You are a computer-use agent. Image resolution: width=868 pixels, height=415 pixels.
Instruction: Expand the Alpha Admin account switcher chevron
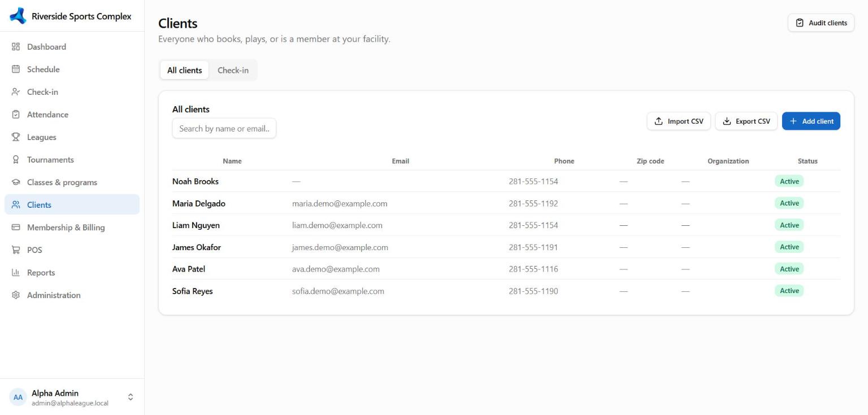(x=131, y=397)
